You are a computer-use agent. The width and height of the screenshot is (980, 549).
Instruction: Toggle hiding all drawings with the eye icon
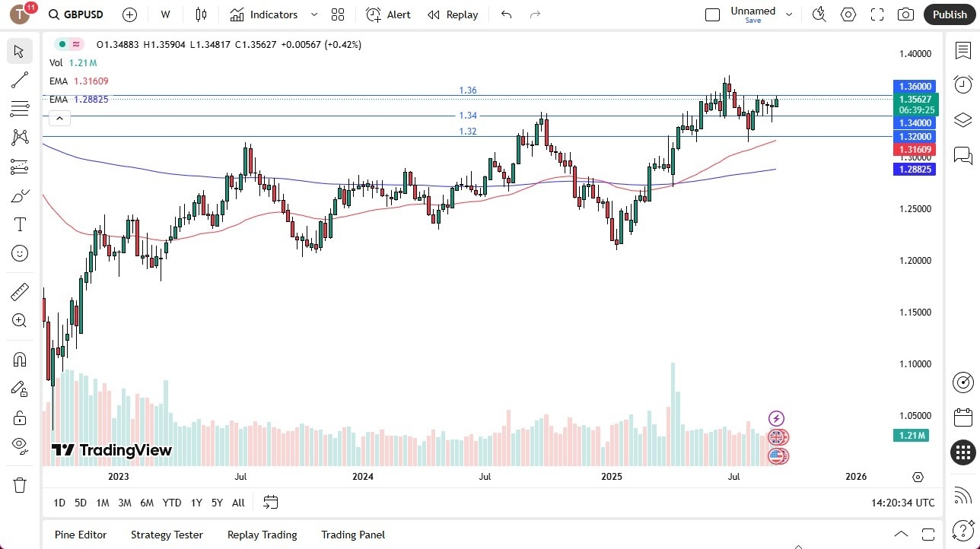coord(19,445)
